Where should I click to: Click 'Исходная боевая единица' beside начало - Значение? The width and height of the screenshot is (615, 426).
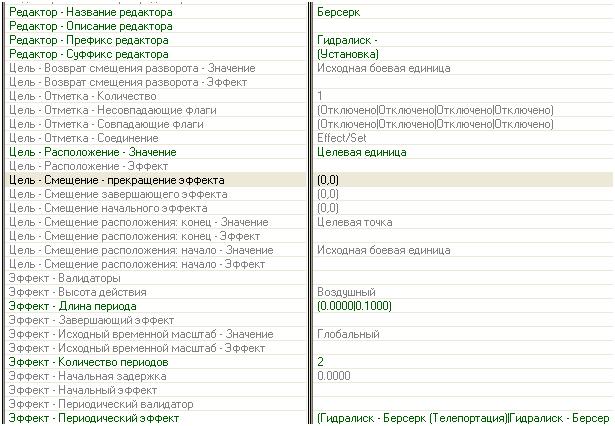coord(384,250)
